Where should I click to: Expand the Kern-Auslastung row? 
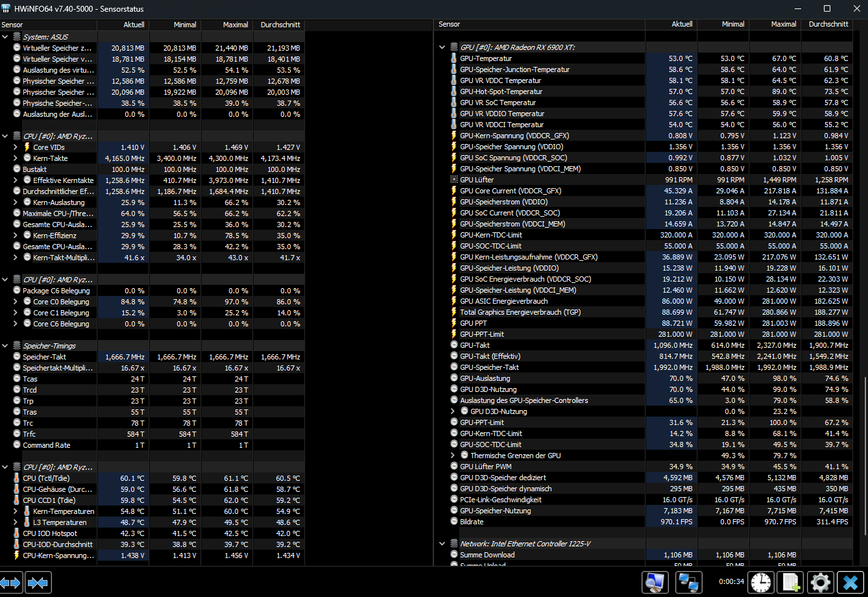pos(16,202)
